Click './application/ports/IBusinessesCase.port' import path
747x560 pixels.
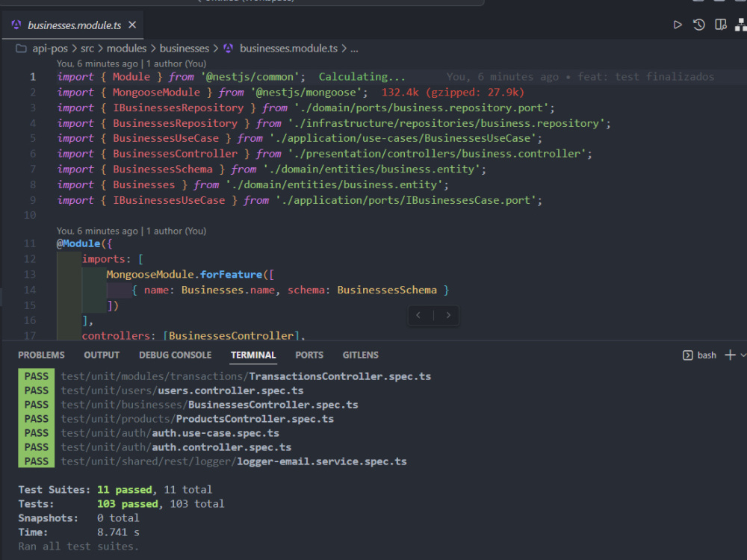click(x=406, y=200)
